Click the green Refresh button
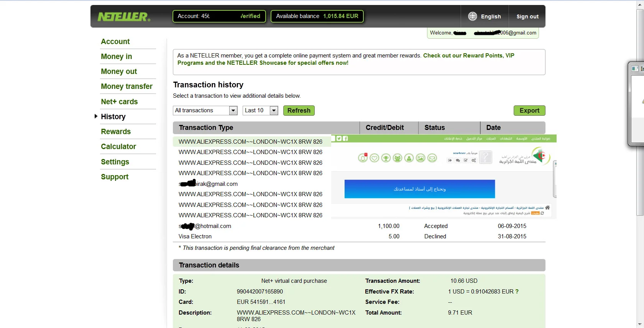Image resolution: width=644 pixels, height=328 pixels. click(x=299, y=110)
